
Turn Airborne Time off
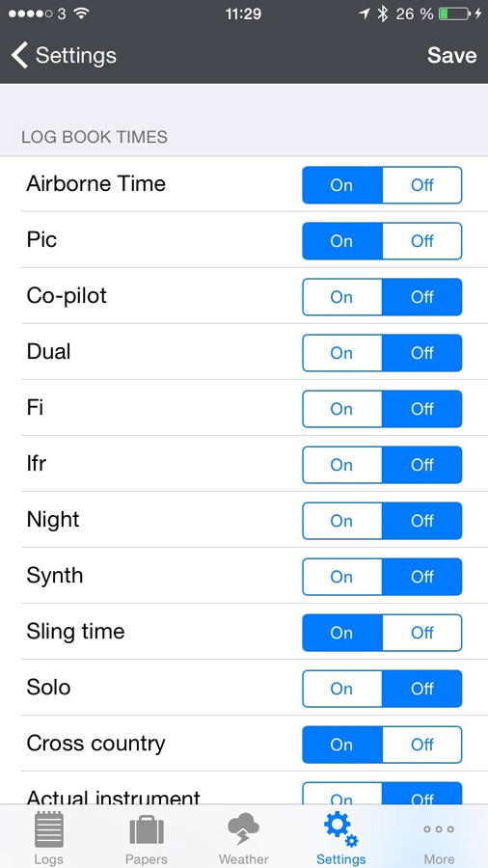[422, 185]
